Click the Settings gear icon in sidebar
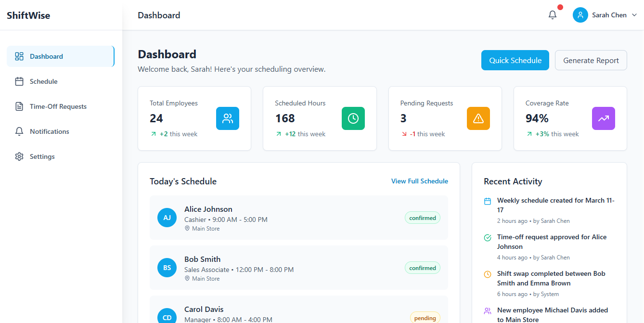This screenshot has width=644, height=323. [x=19, y=156]
